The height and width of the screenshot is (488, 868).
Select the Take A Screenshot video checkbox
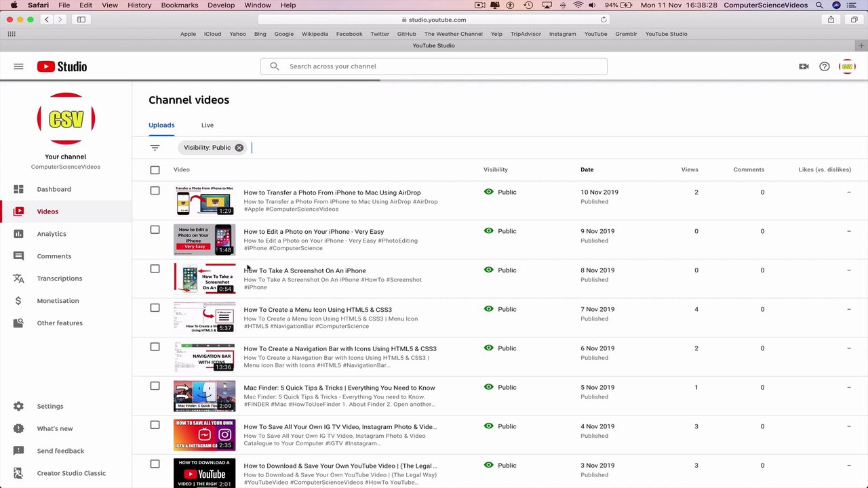tap(155, 269)
